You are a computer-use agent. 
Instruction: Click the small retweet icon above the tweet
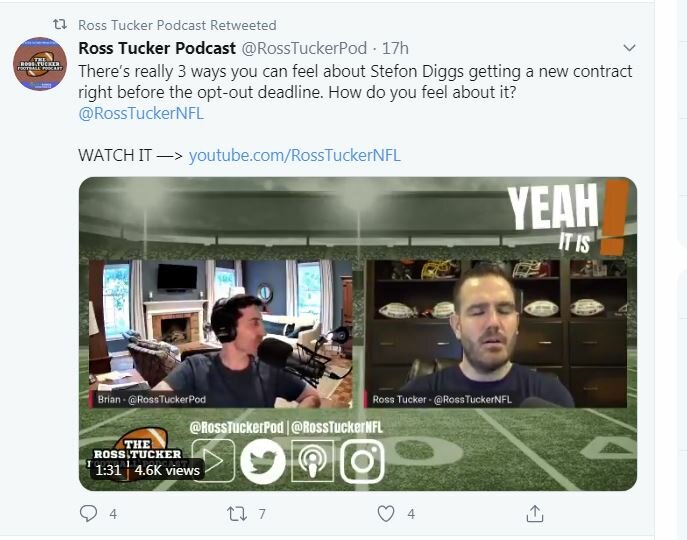point(60,25)
